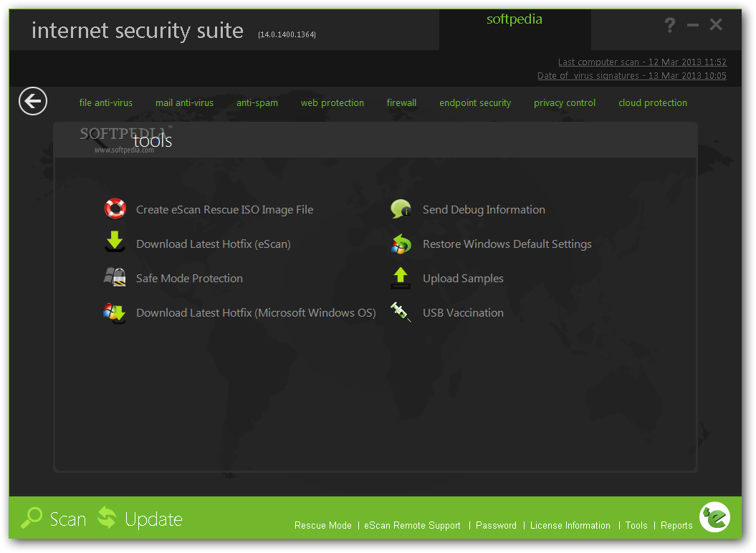Click the Upload Samples arrow icon

(401, 278)
